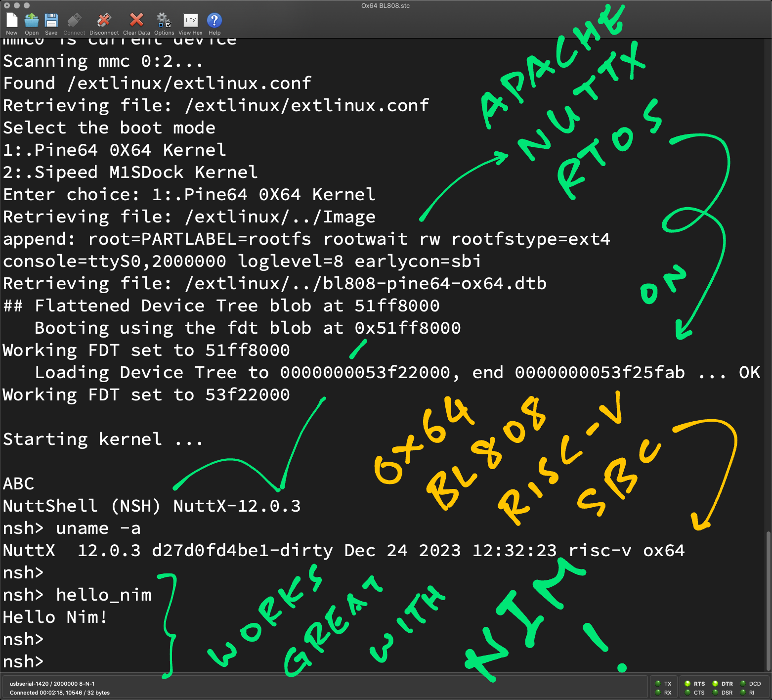Open the Help icon
The height and width of the screenshot is (700, 772).
pyautogui.click(x=214, y=21)
